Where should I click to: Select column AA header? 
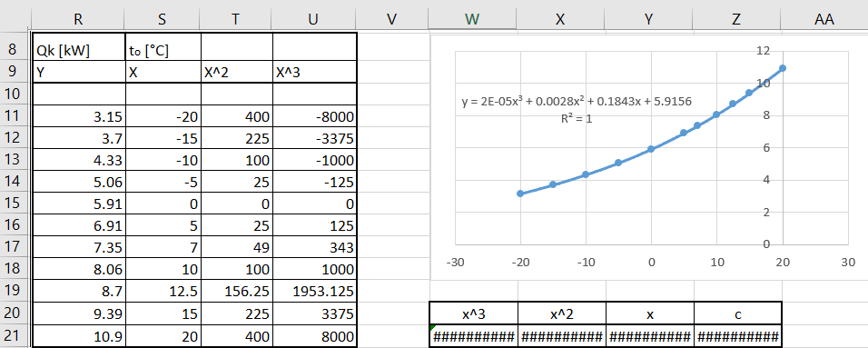pyautogui.click(x=824, y=19)
